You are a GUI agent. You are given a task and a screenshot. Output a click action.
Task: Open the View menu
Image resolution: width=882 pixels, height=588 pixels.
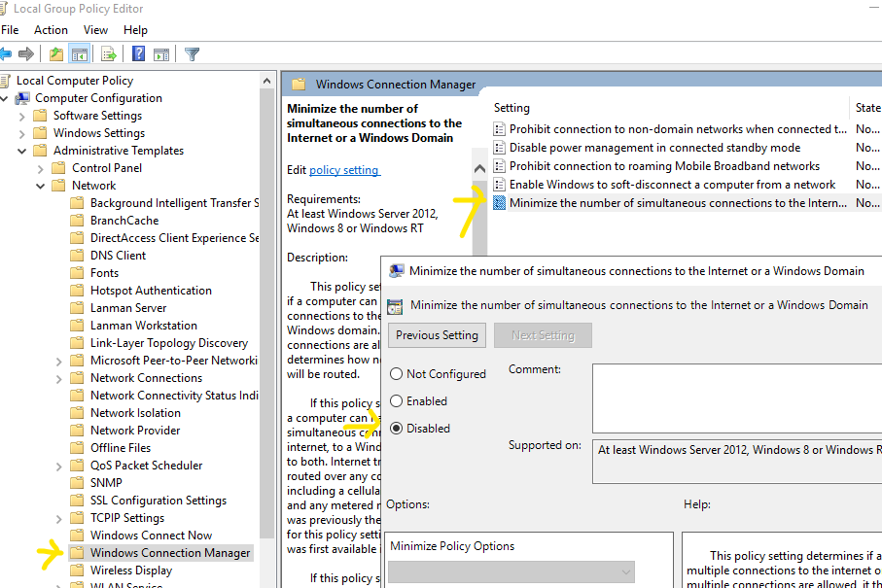coord(95,30)
